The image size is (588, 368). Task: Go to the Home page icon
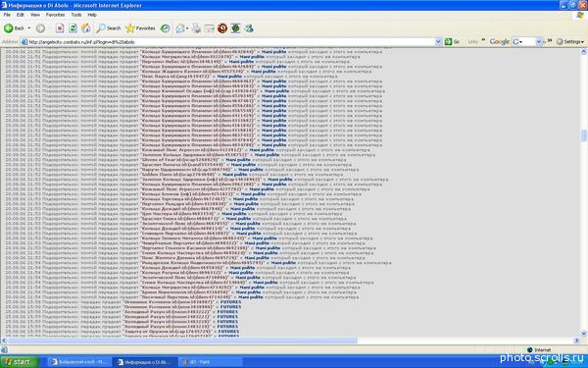(86, 28)
